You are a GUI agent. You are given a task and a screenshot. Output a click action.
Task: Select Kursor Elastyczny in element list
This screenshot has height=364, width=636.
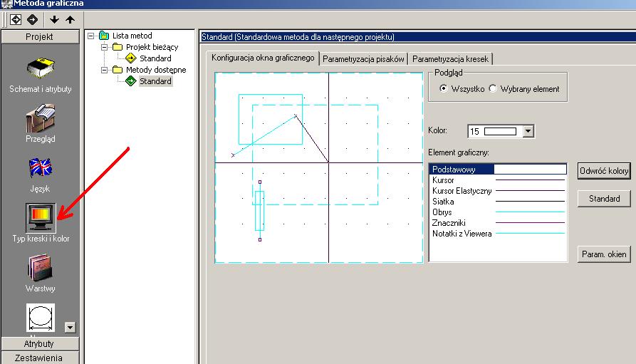(498, 191)
